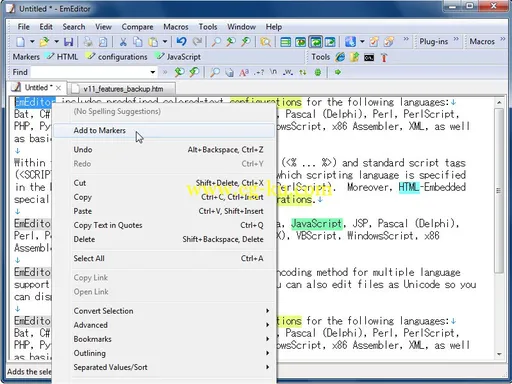Choose Undo in context menu
Screen dimensions: 512x384
164,150
